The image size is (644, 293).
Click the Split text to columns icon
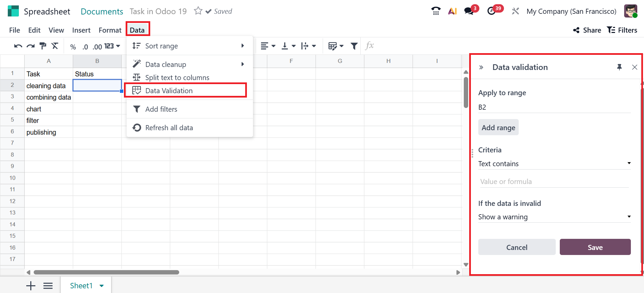pyautogui.click(x=136, y=77)
